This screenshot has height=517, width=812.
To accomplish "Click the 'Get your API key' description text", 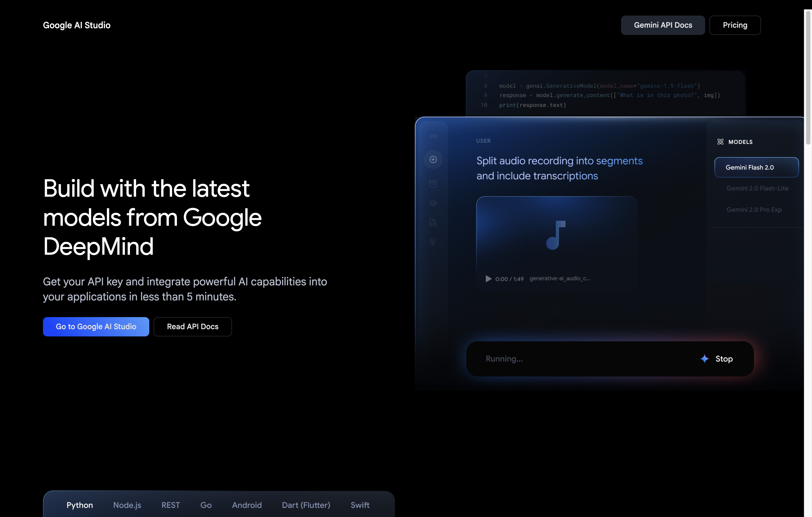I will (185, 289).
